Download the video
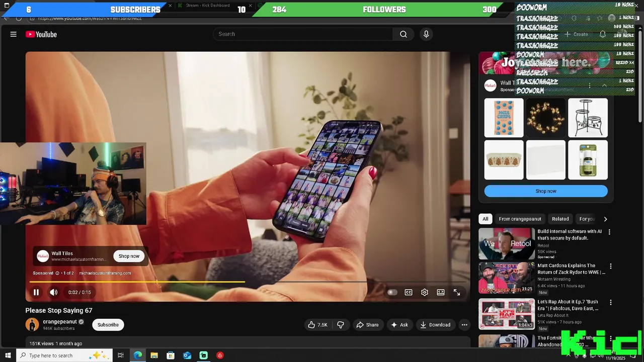The width and height of the screenshot is (644, 362). (x=436, y=325)
